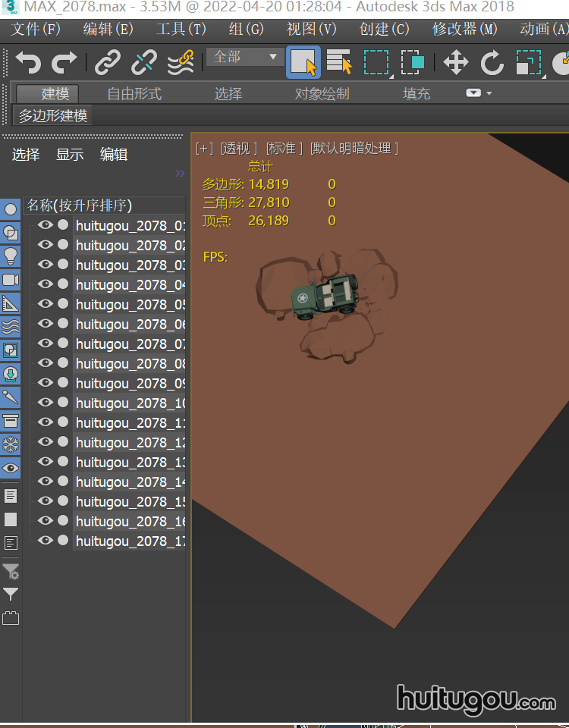Hide huitugou_2078_17 using its eye icon
The width and height of the screenshot is (569, 728).
[x=46, y=541]
